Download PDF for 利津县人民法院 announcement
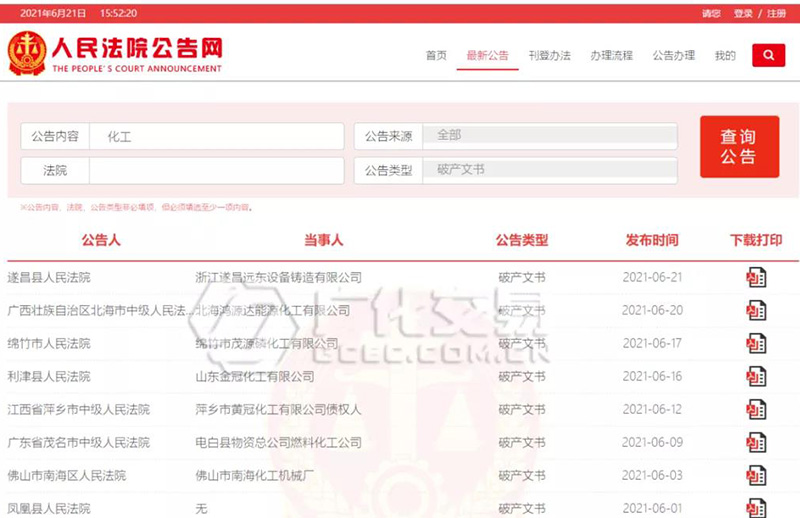The height and width of the screenshot is (518, 800). pos(756,377)
